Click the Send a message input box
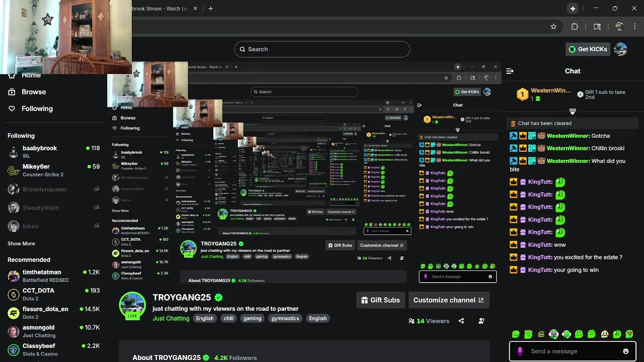 coord(572,351)
